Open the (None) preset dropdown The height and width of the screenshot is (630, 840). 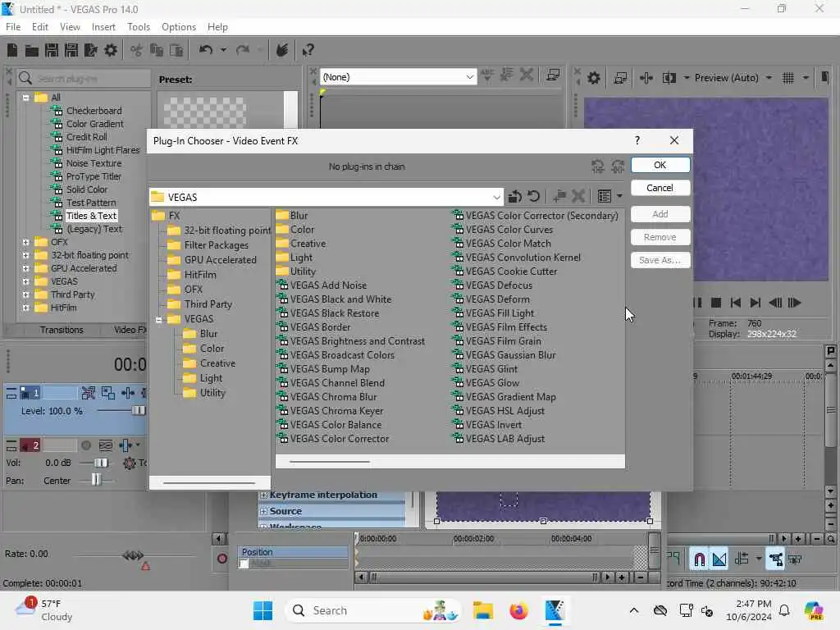tap(469, 77)
